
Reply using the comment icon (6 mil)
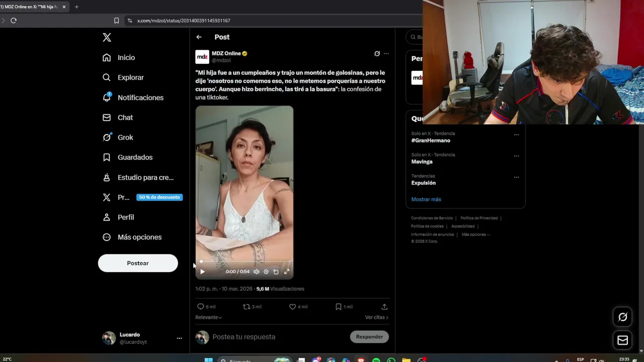[x=200, y=307]
